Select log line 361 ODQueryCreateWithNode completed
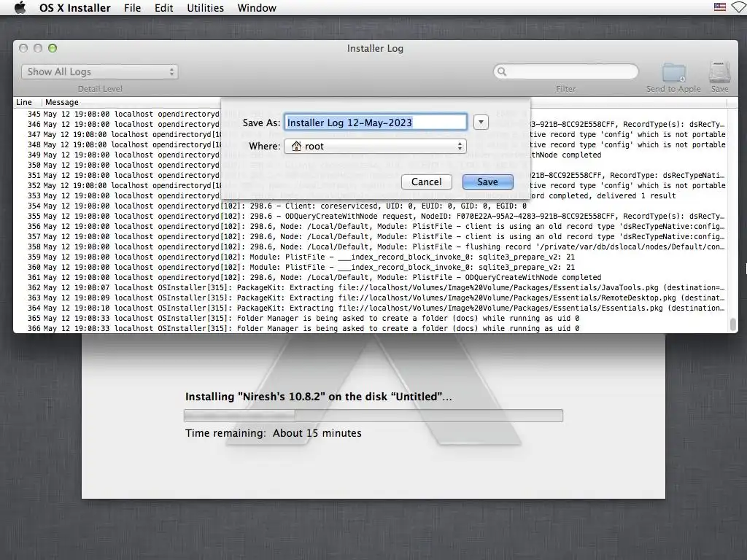Screen dimensions: 747x560 click(369, 278)
